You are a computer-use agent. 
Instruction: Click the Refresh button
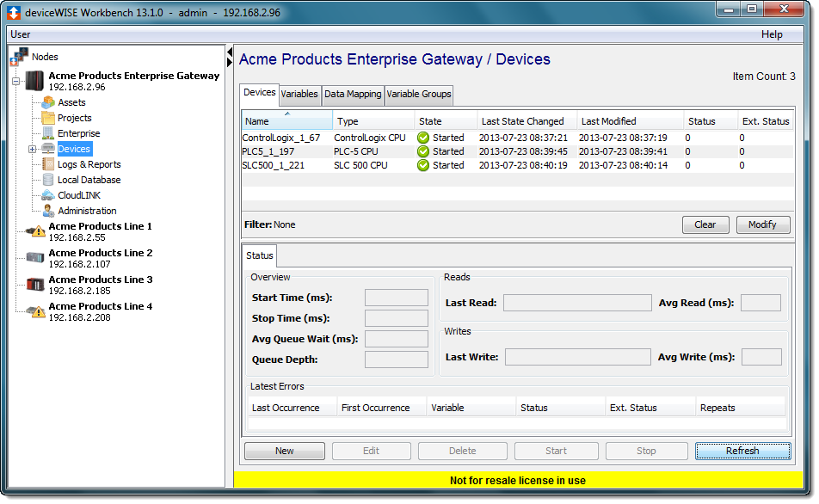tap(742, 450)
